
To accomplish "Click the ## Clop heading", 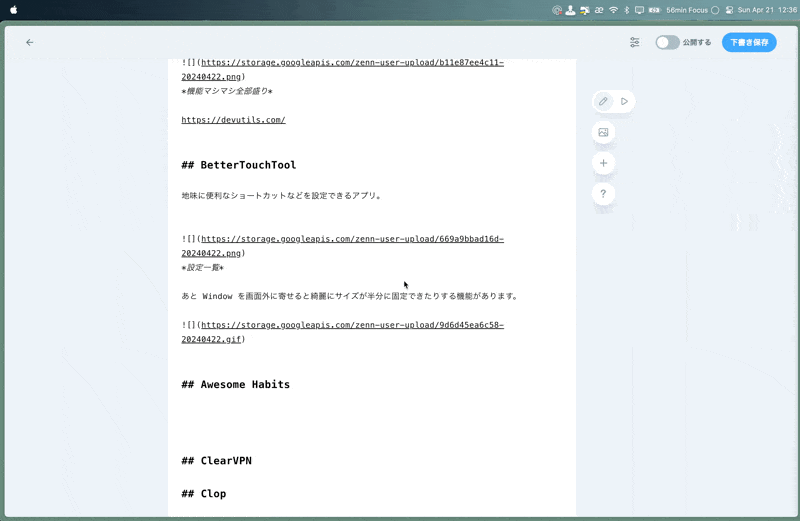I will pos(204,493).
